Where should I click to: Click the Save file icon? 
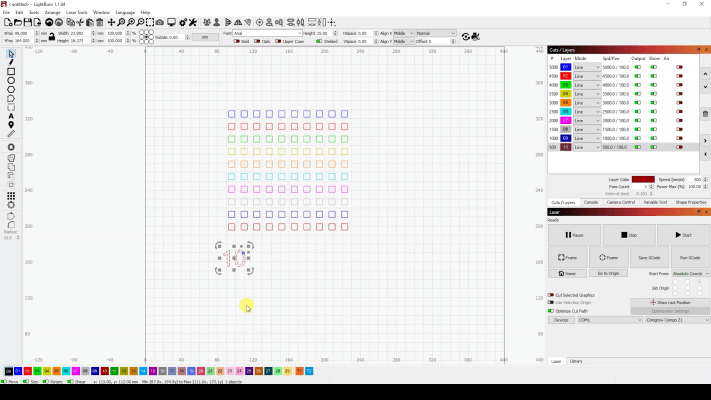[x=28, y=22]
